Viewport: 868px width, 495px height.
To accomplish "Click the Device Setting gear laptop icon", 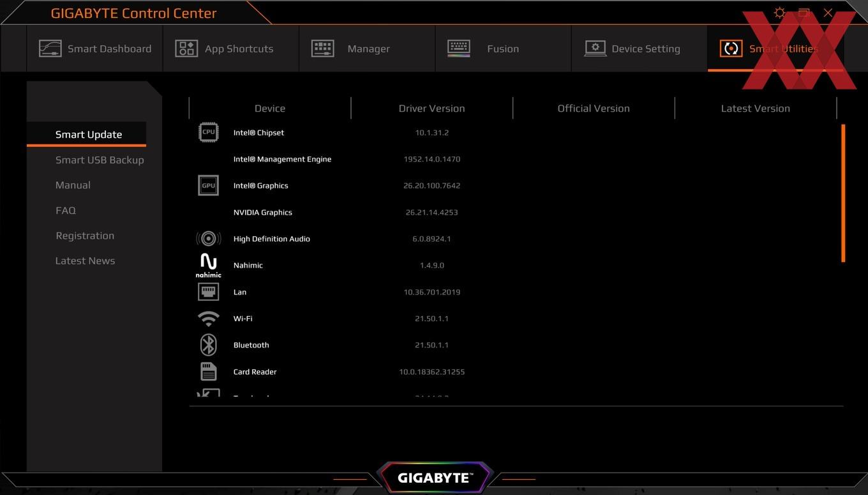I will pyautogui.click(x=595, y=49).
